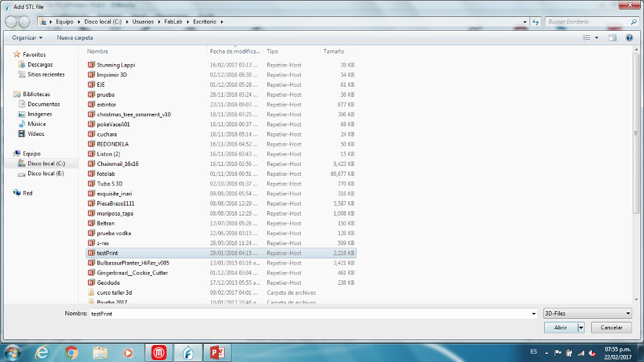The width and height of the screenshot is (644, 362).
Task: Click the change view icon
Action: (x=587, y=38)
